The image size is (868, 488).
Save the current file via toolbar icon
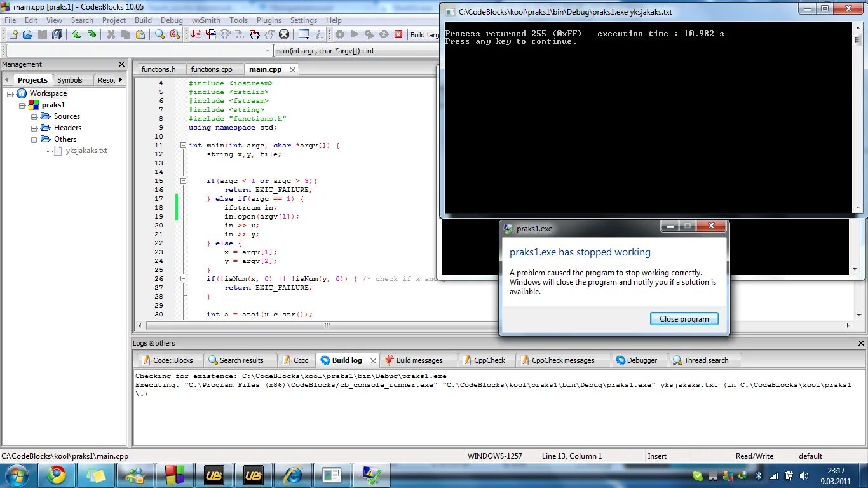(x=43, y=34)
